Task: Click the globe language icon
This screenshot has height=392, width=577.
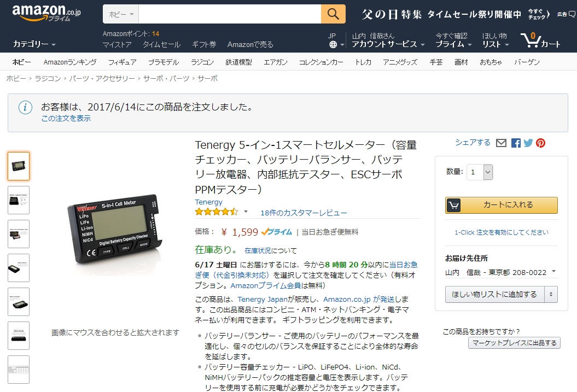Action: coord(333,44)
